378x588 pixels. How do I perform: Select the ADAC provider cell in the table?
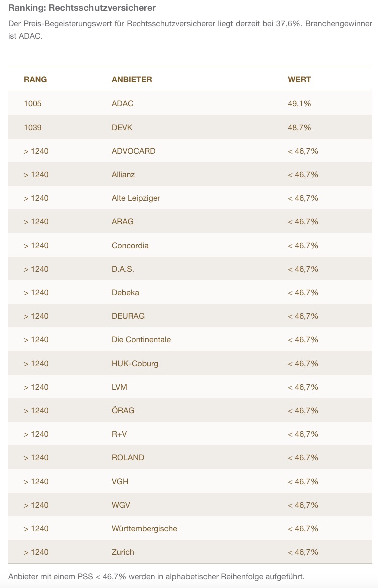123,103
